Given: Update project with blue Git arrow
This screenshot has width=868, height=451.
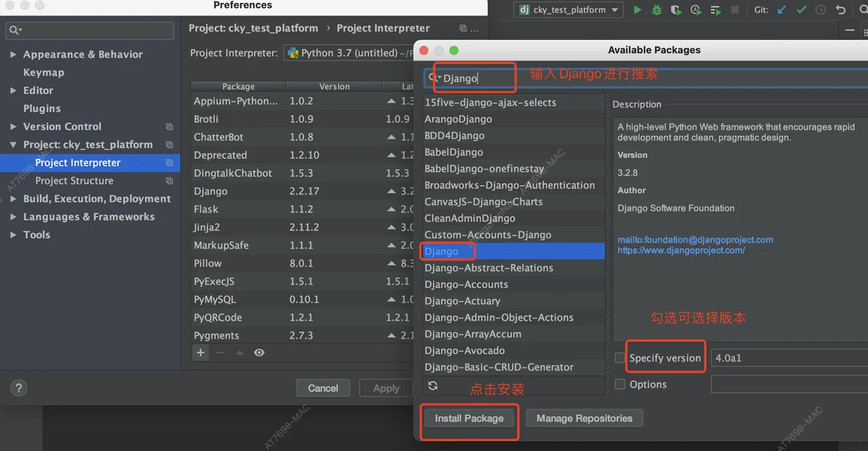Looking at the screenshot, I should [782, 10].
